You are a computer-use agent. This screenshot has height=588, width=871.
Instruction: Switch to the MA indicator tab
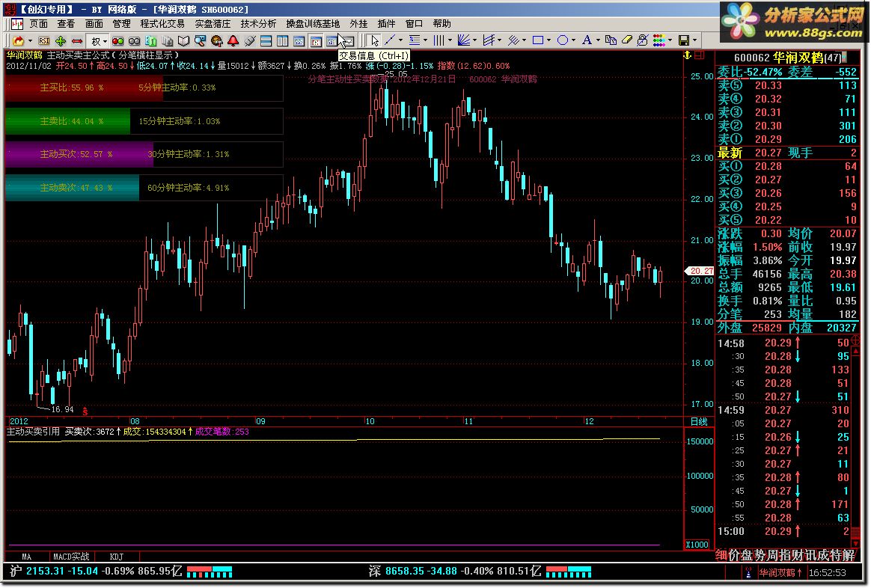pos(26,557)
